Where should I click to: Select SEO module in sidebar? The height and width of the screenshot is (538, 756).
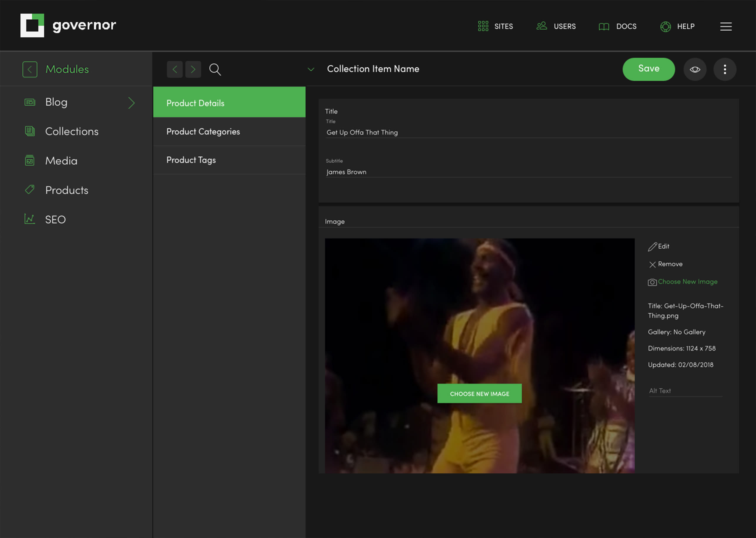pyautogui.click(x=55, y=219)
